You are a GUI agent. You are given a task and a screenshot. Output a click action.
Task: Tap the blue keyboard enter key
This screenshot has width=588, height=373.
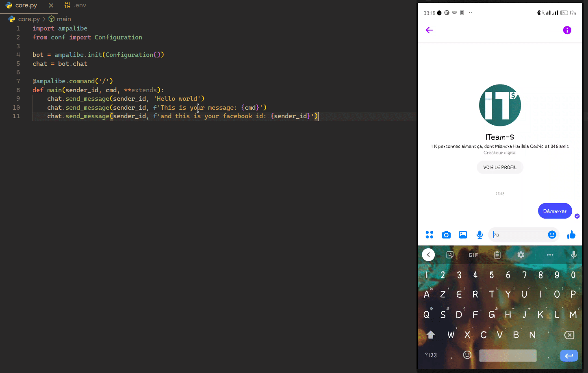[x=569, y=356]
